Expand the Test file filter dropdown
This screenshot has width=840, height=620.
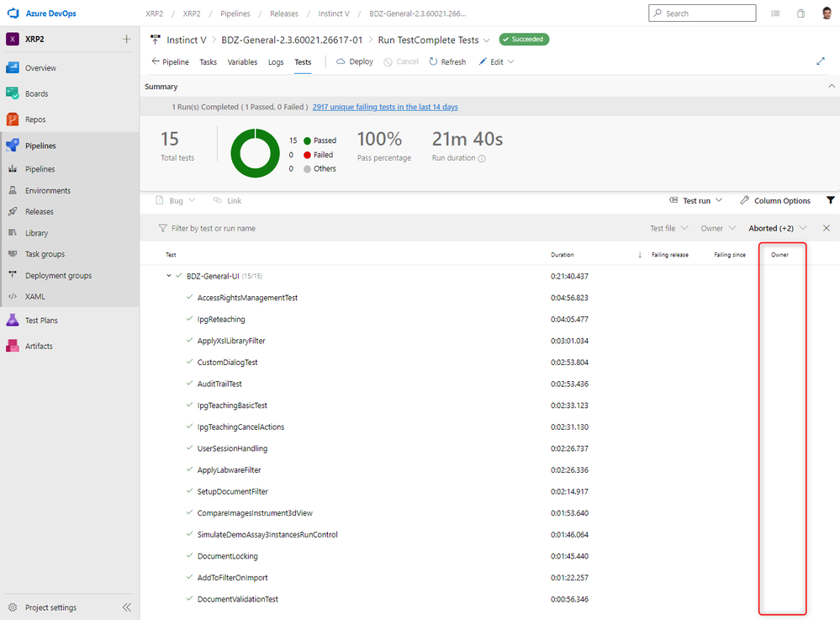[x=669, y=228]
